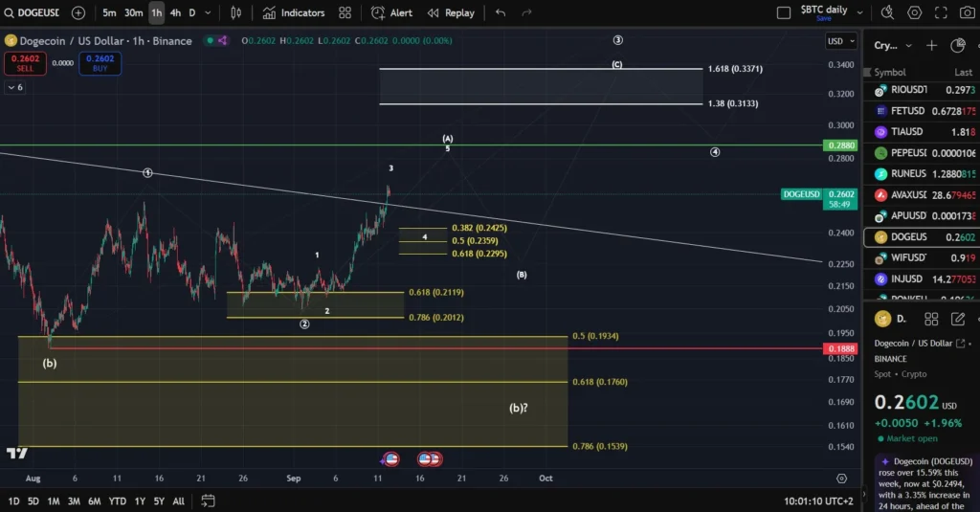This screenshot has width=980, height=512.
Task: Select the 1h timeframe
Action: click(x=156, y=12)
